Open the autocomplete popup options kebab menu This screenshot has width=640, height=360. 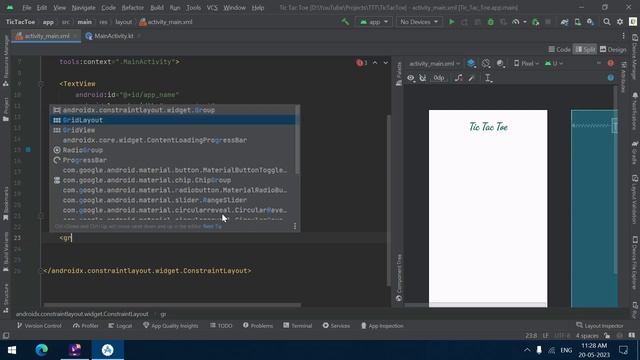point(295,226)
